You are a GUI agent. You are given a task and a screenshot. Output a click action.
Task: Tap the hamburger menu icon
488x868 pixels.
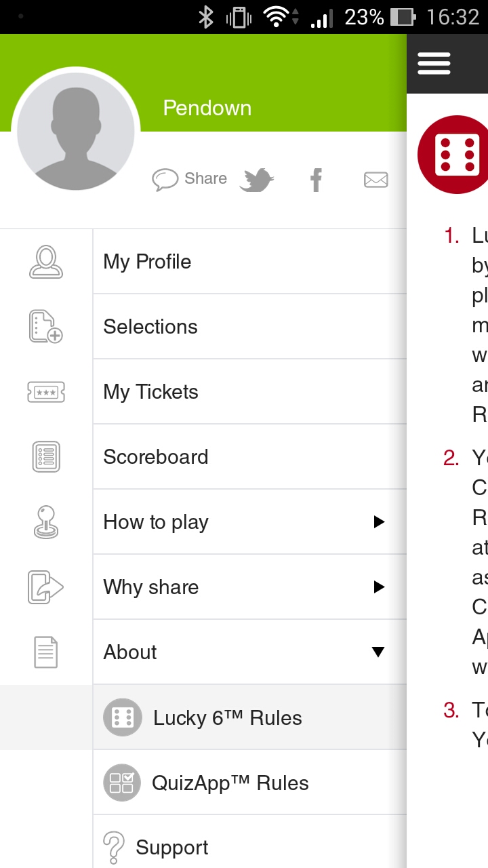[x=434, y=64]
